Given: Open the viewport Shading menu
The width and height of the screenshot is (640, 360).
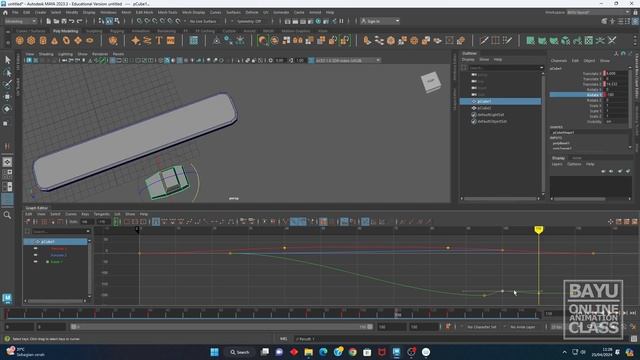Looking at the screenshot, I should pos(46,54).
